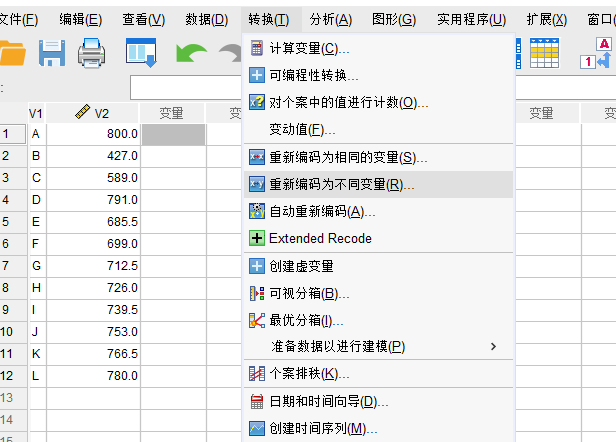
Task: Click the ruler icon in V2 header
Action: [x=82, y=112]
